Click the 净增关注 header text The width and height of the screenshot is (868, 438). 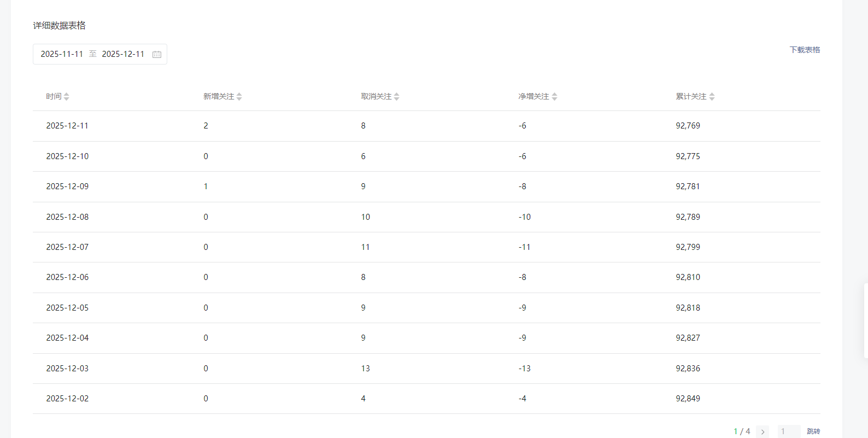point(533,97)
